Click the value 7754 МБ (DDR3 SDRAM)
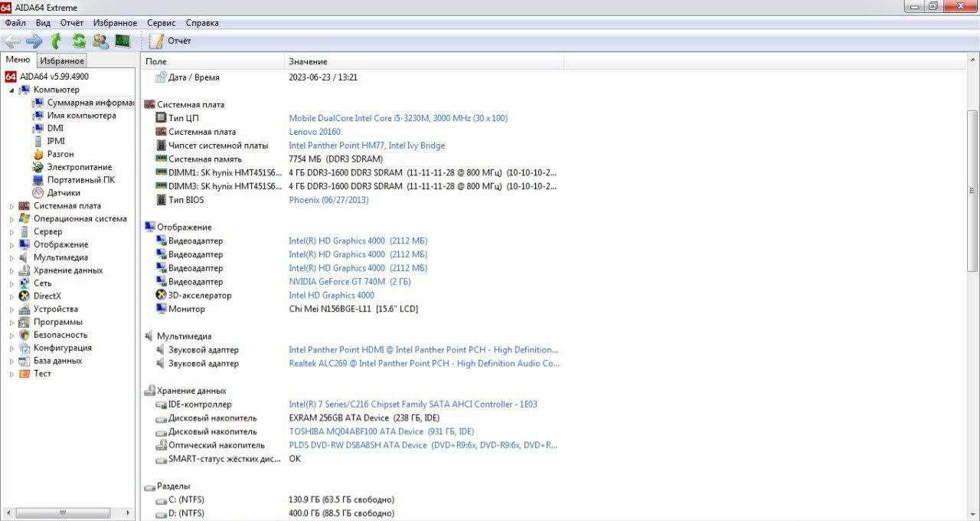Image resolution: width=980 pixels, height=521 pixels. [x=335, y=159]
